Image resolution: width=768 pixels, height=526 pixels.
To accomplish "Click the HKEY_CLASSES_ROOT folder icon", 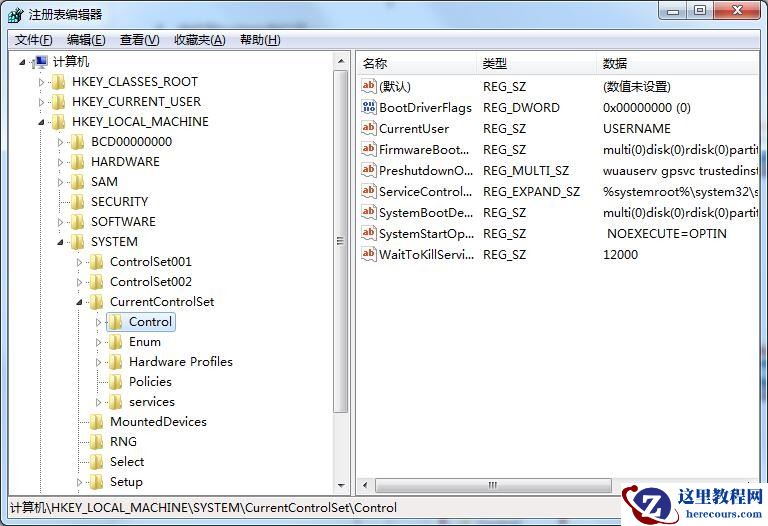I will point(59,82).
